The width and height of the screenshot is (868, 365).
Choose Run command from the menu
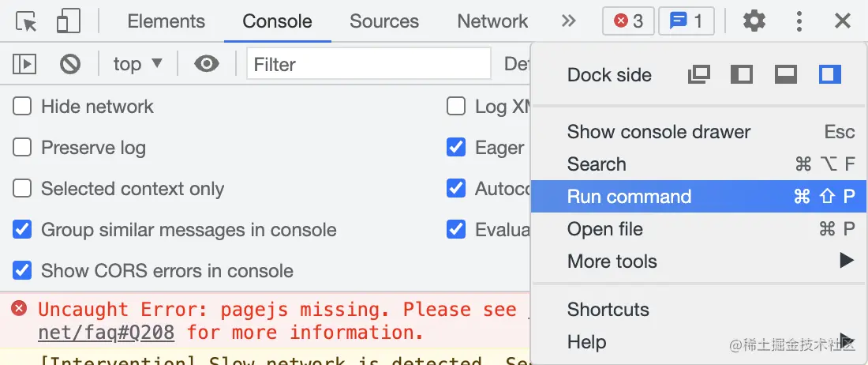tap(629, 197)
